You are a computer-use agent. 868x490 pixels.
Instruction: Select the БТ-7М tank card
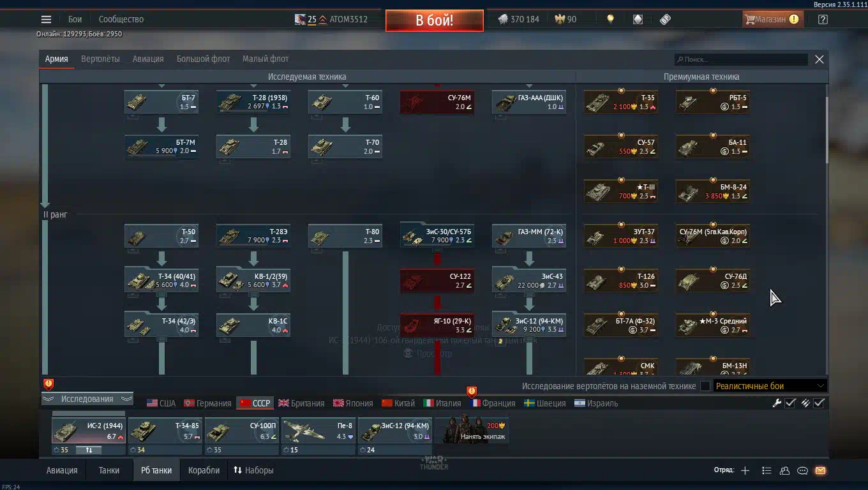coord(161,147)
